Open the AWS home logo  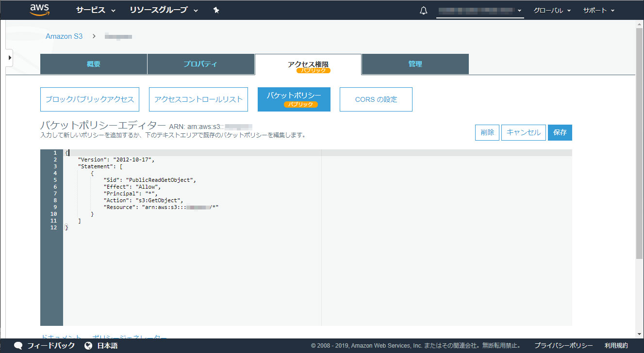(x=40, y=10)
